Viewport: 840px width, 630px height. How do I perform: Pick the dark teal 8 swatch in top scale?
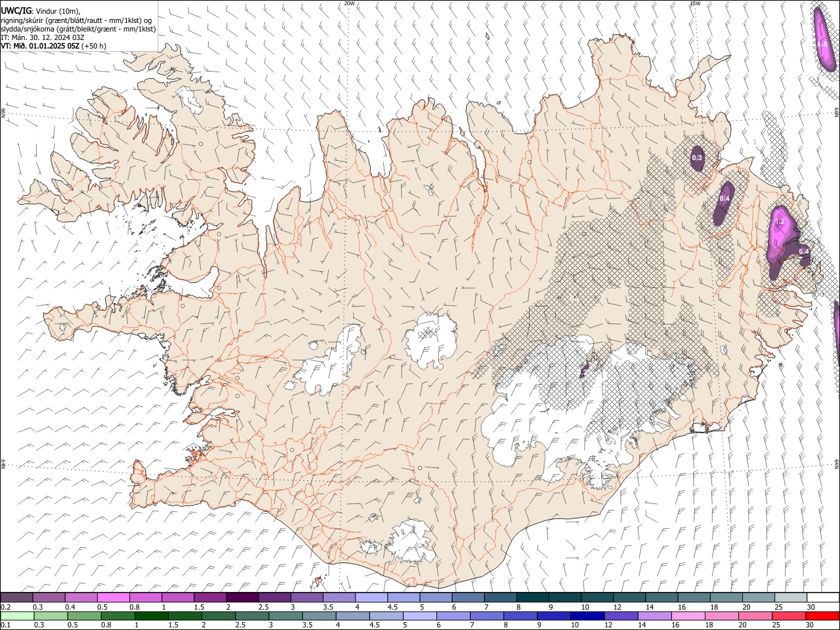(533, 598)
